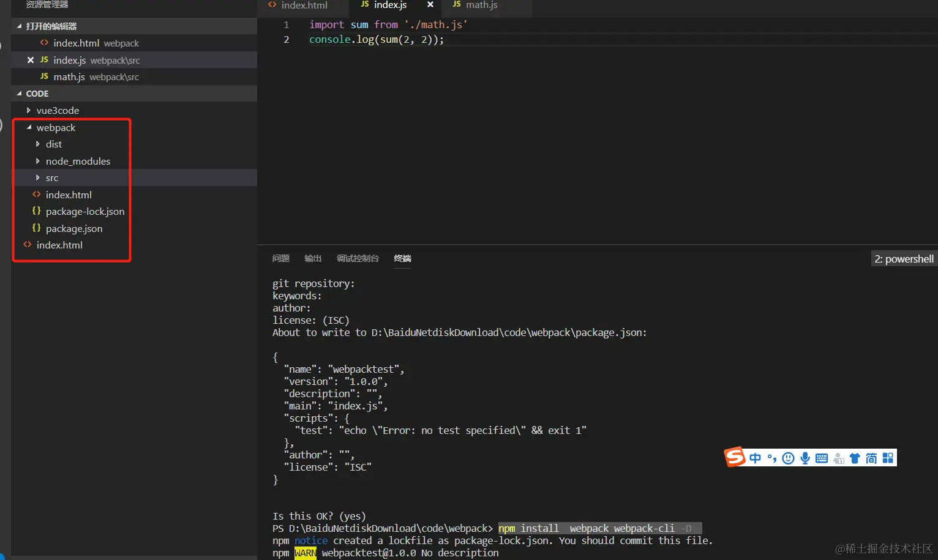The height and width of the screenshot is (560, 938).
Task: Toggle simplified/traditional Chinese in Sogou bar
Action: coord(871,458)
